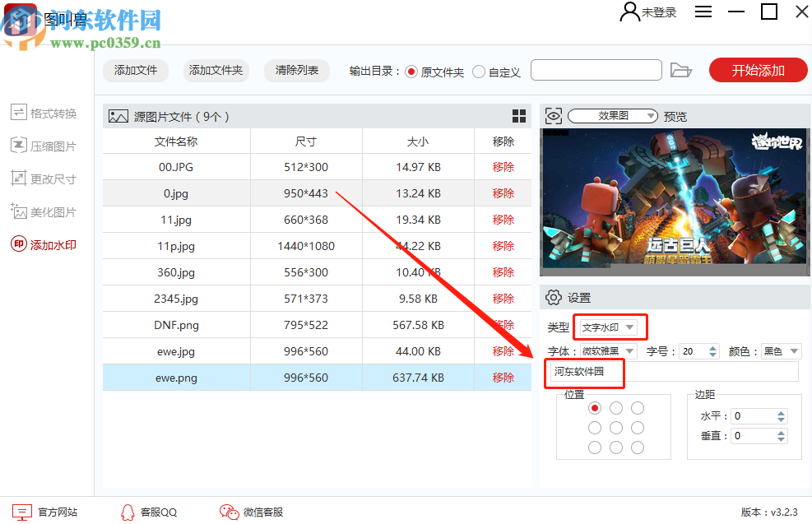Image resolution: width=812 pixels, height=524 pixels.
Task: Open QQ customer service icon
Action: pyautogui.click(x=128, y=512)
